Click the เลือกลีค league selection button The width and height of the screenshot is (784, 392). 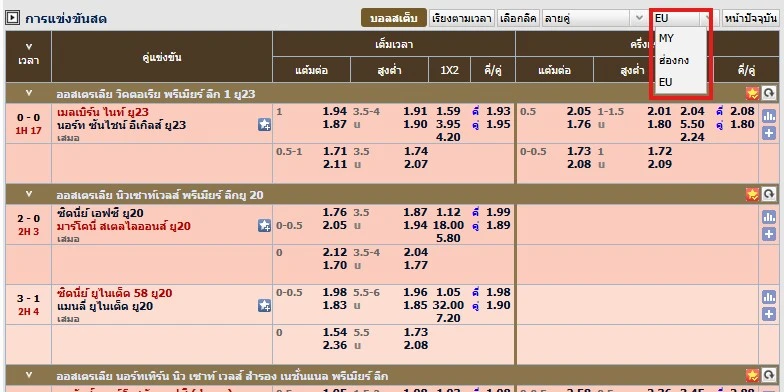click(518, 18)
